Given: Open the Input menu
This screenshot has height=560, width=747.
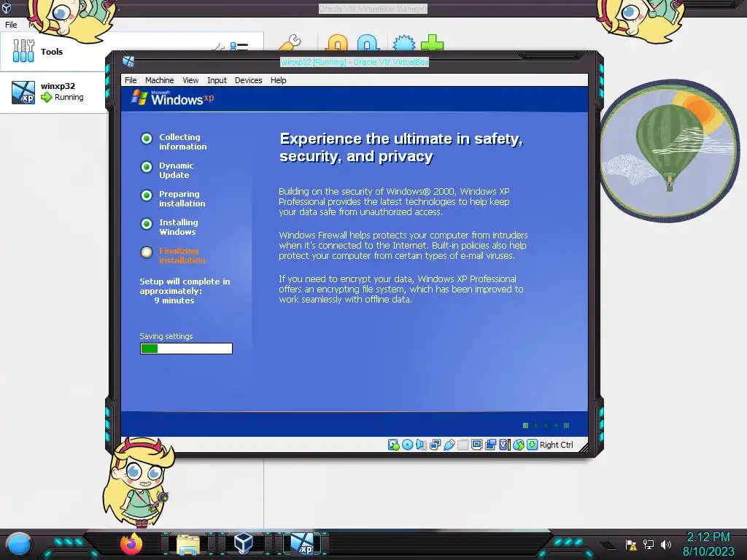Looking at the screenshot, I should 217,80.
